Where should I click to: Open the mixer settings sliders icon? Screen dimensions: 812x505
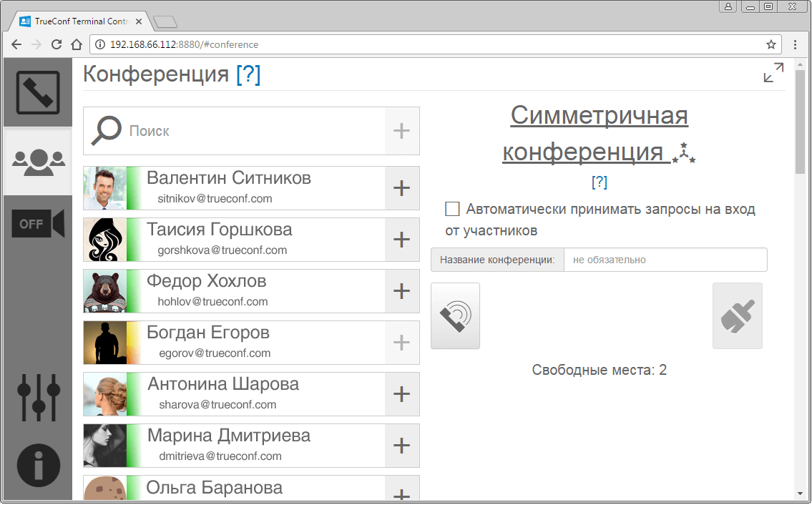pos(38,397)
